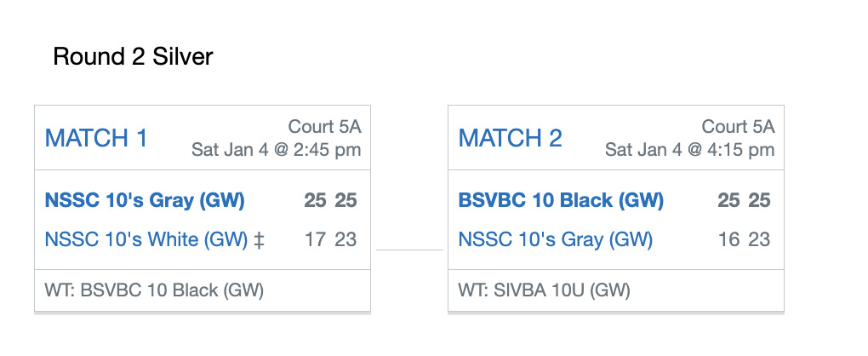The image size is (868, 356).
Task: Open the MATCH 2 heading link
Action: pyautogui.click(x=510, y=138)
